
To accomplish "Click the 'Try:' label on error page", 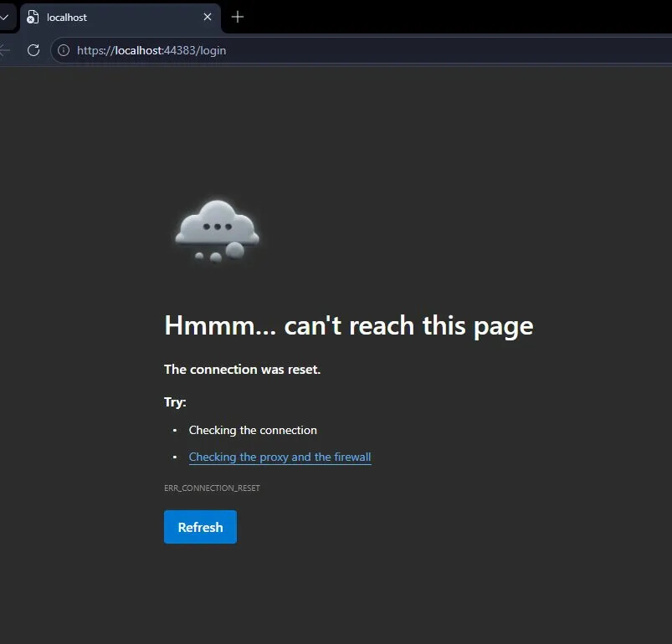I will [x=175, y=402].
